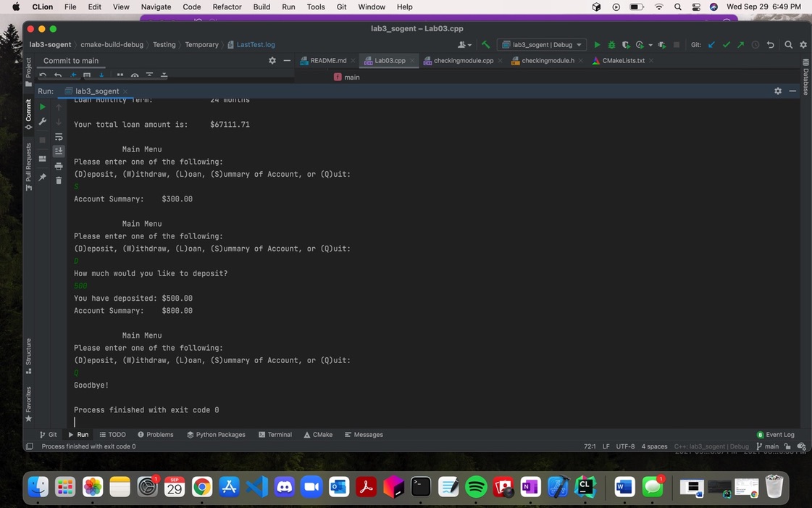
Task: Run lab3_sogent with the green toolbar arrow
Action: 597,44
